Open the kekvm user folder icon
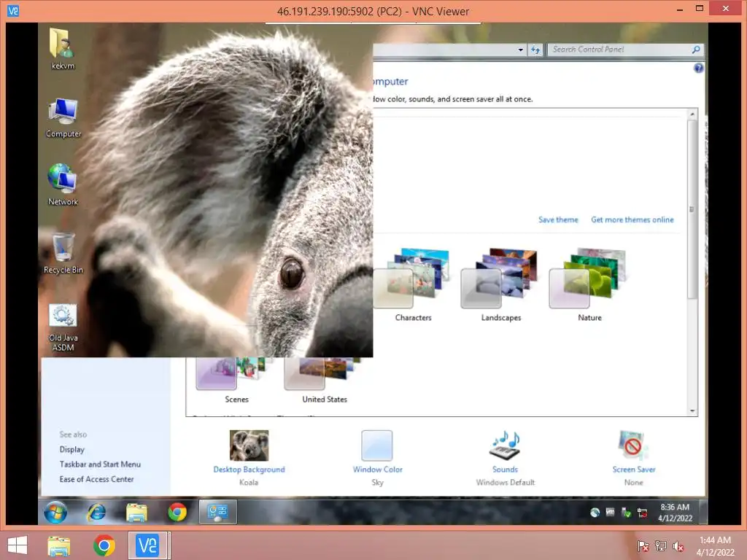This screenshot has height=560, width=747. tap(63, 48)
